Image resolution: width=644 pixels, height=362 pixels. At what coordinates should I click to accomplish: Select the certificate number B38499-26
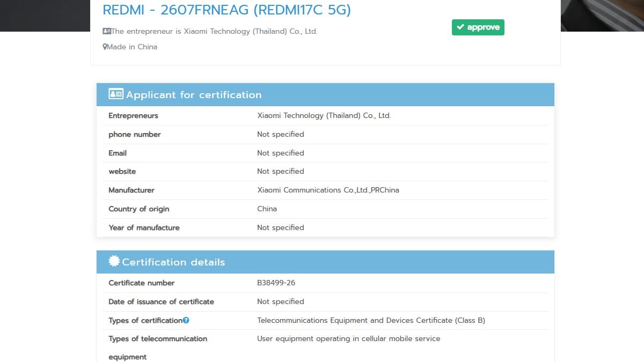(x=276, y=283)
